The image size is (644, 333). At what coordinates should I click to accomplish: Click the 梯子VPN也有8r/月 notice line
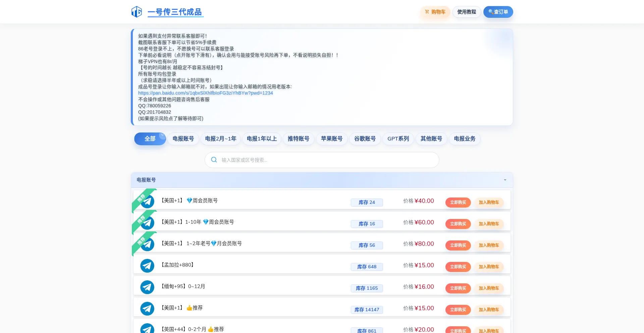158,61
